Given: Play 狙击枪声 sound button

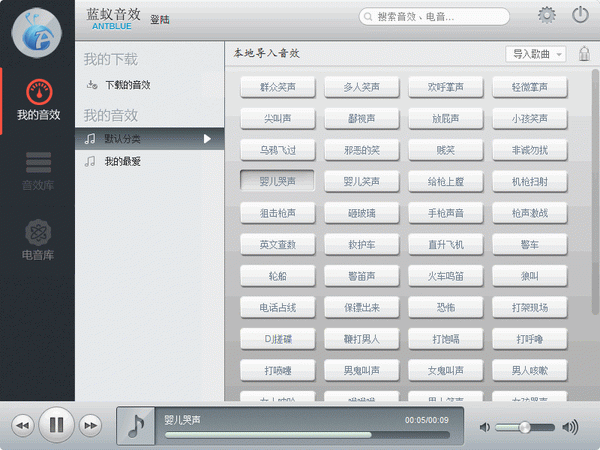Looking at the screenshot, I should coord(278,213).
